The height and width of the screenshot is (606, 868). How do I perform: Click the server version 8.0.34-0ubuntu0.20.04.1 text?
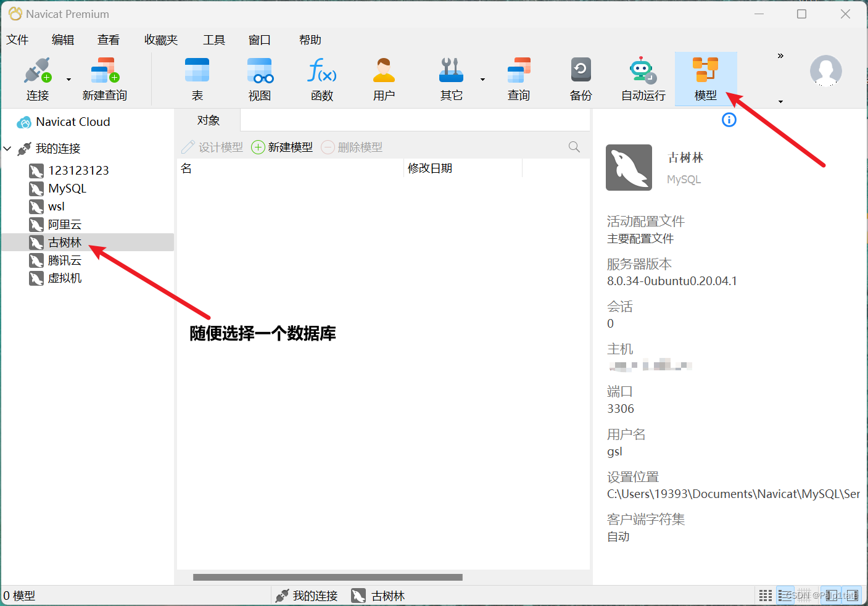tap(672, 281)
